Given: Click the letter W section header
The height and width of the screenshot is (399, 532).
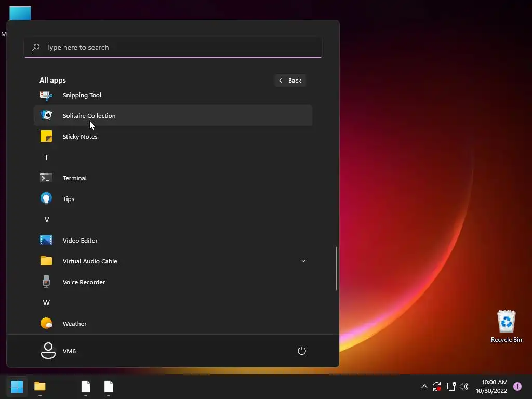Looking at the screenshot, I should coord(46,303).
